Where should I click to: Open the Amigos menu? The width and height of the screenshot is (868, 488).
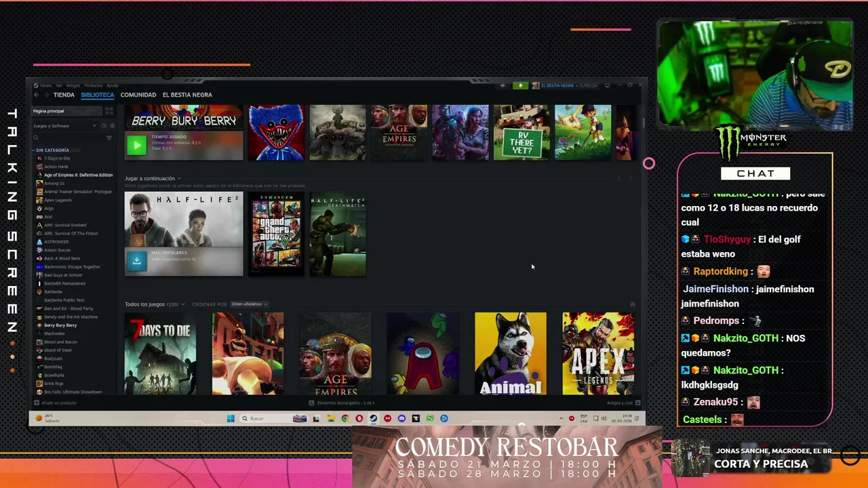pyautogui.click(x=73, y=85)
